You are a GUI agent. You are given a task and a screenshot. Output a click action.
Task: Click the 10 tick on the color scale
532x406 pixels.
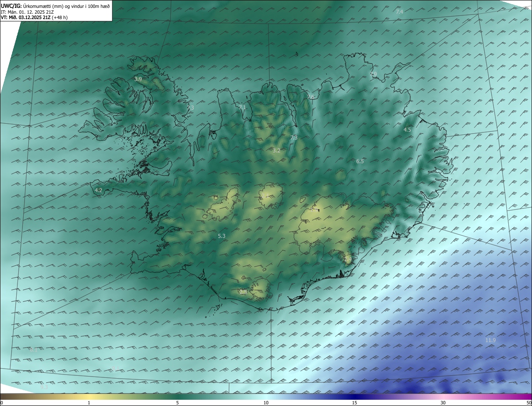(266, 403)
